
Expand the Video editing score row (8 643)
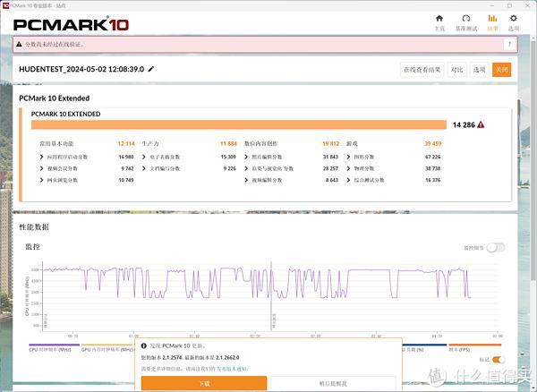pyautogui.click(x=291, y=180)
